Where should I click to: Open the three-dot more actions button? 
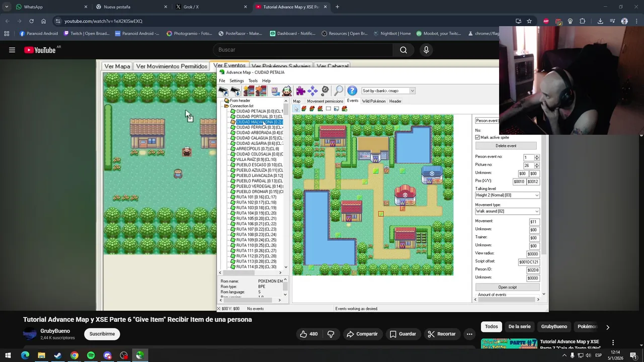click(469, 334)
